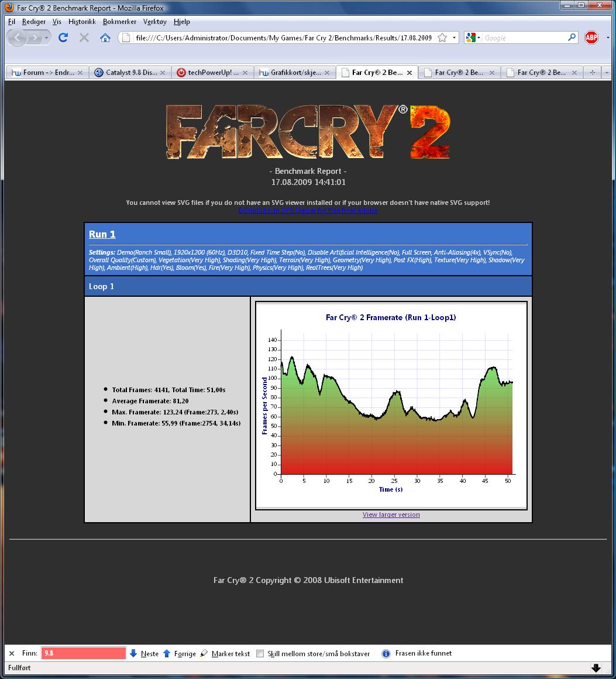Click Marker tekst highlight button

225,653
